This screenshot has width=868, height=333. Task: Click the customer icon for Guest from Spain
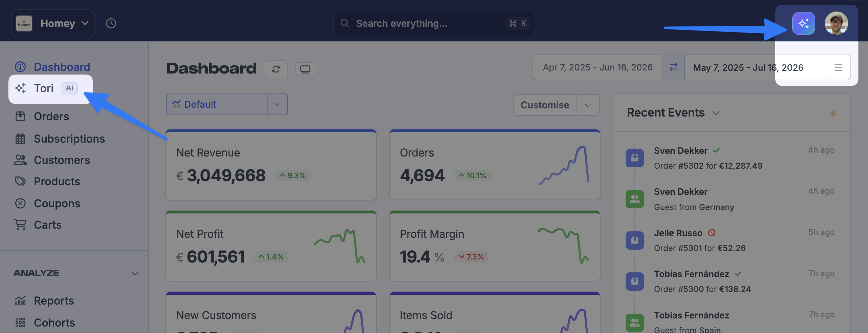[x=635, y=322]
